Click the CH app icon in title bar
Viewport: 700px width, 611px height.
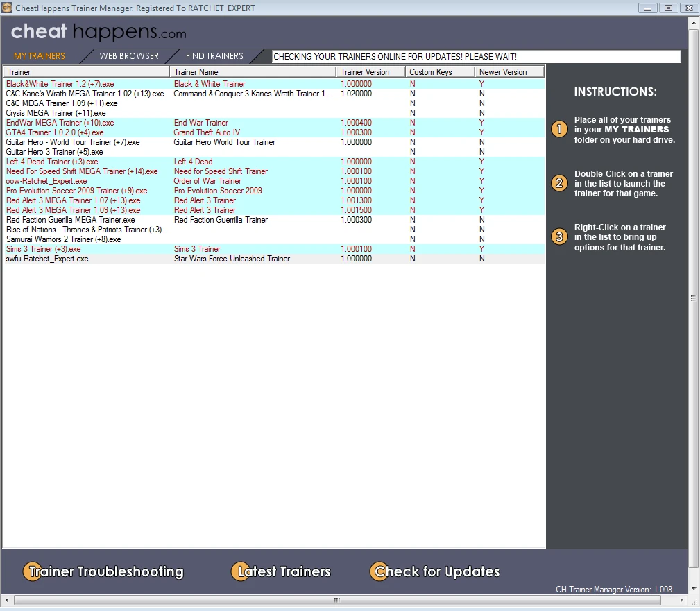point(7,8)
